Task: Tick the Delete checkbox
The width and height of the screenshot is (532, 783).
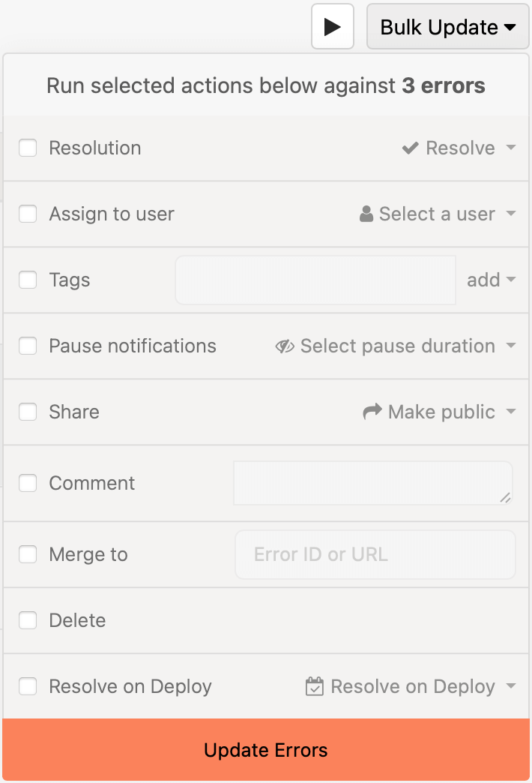Action: pyautogui.click(x=28, y=620)
